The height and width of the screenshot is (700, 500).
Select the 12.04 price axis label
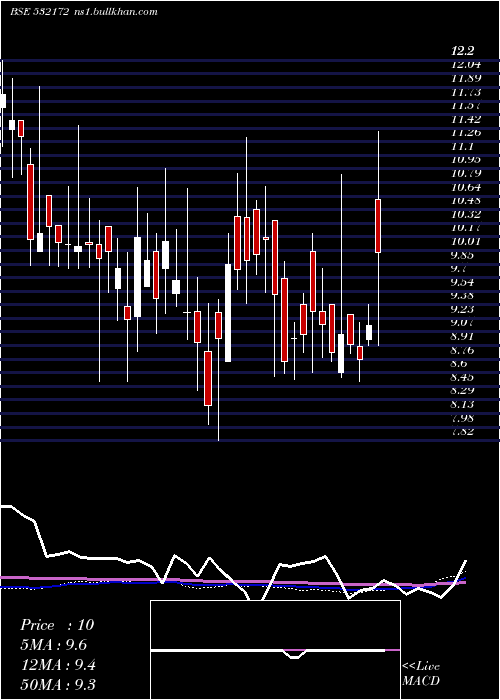[x=467, y=65]
